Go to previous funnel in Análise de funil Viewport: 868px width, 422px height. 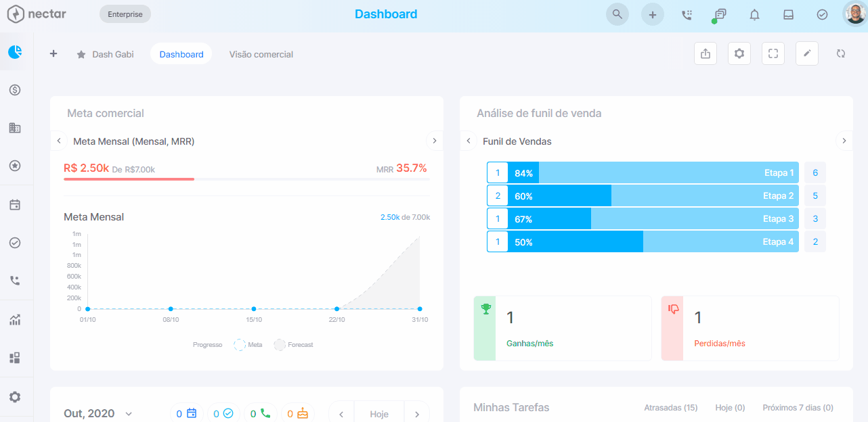469,141
